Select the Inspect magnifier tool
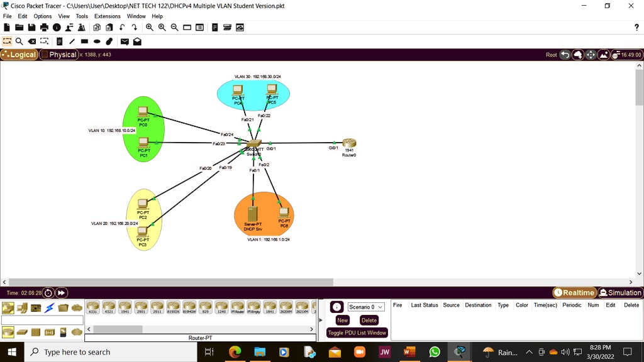Screen dimensions: 644x362 coord(19,41)
